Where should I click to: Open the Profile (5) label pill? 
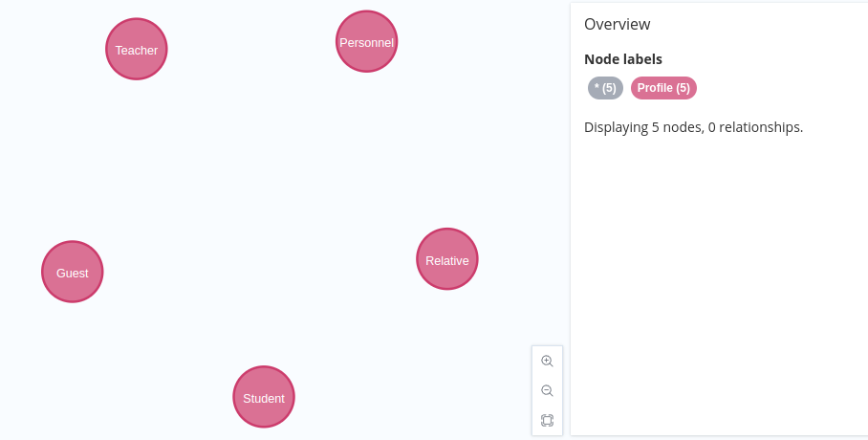(663, 88)
